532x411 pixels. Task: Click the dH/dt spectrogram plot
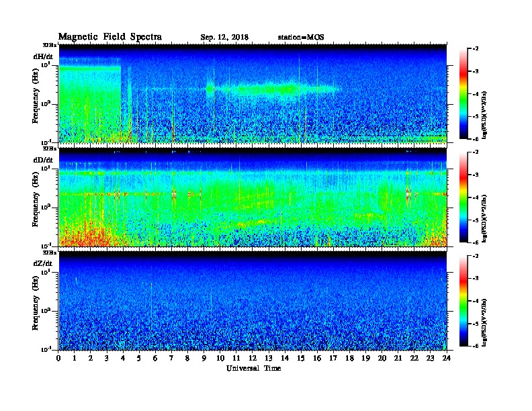(x=253, y=93)
